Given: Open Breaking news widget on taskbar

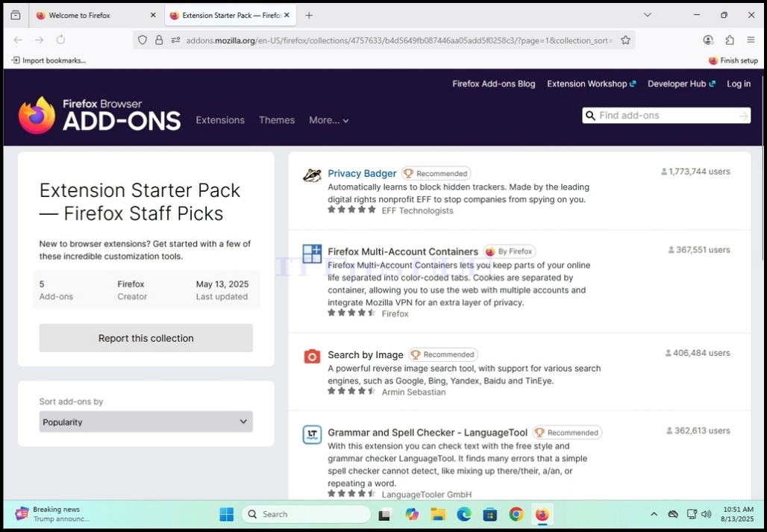Looking at the screenshot, I should click(x=52, y=514).
